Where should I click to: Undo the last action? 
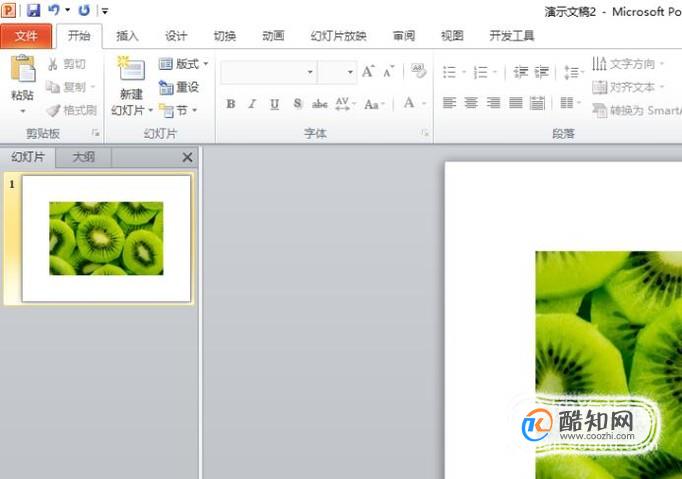point(54,10)
